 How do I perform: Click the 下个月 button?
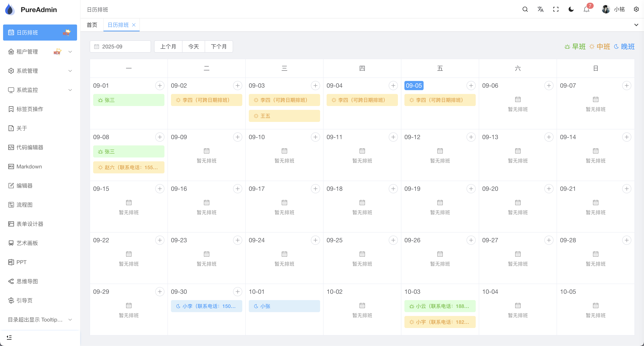coord(219,47)
